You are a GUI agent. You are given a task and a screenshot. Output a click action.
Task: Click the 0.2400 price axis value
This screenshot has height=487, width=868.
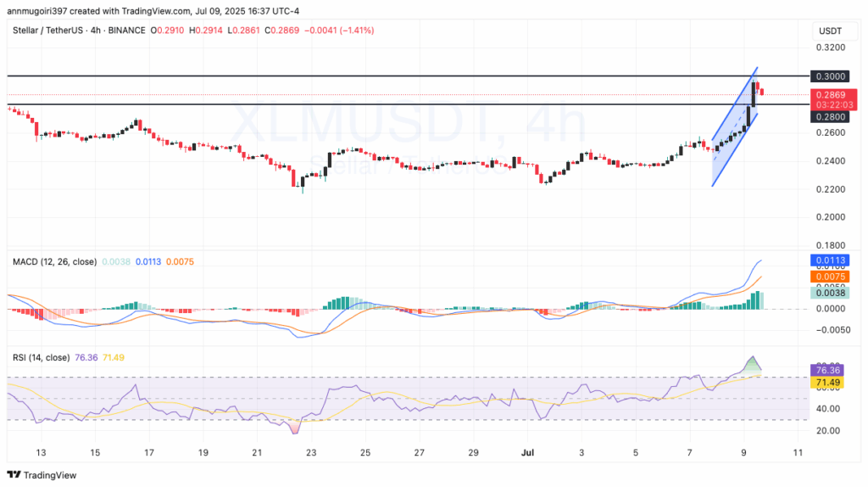831,161
